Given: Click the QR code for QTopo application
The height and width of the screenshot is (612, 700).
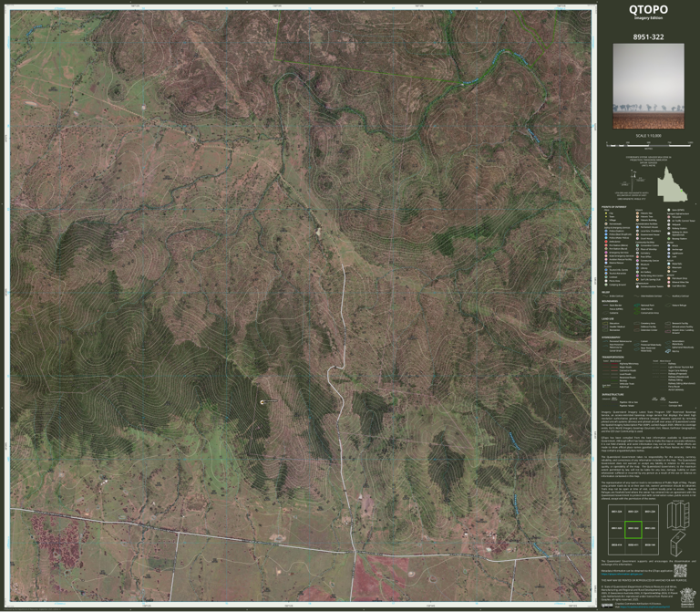Looking at the screenshot, I should click(680, 571).
